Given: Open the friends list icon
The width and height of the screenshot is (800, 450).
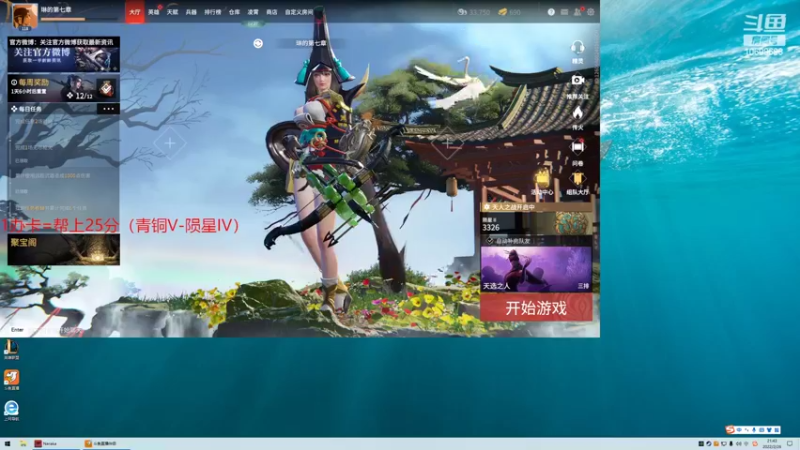Looking at the screenshot, I should coord(578,12).
